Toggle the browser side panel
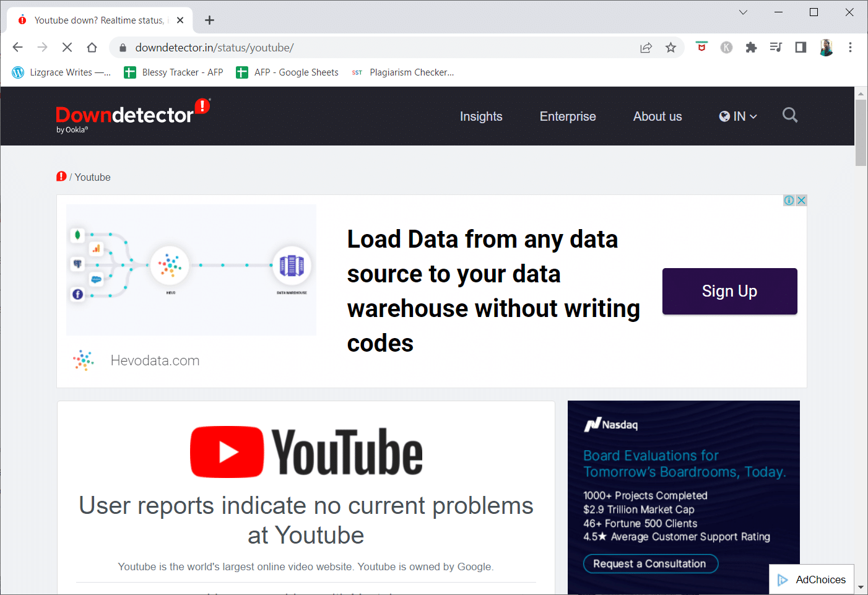 (x=801, y=47)
